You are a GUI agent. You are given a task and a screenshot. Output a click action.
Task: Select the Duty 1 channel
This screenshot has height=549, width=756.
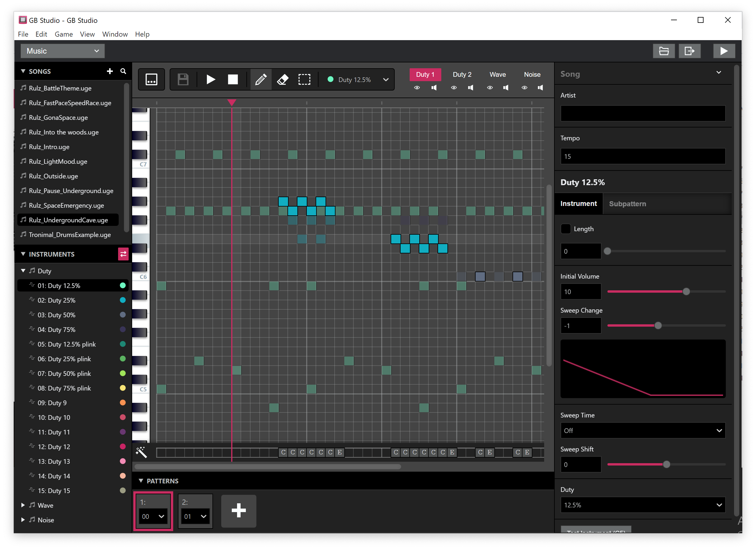click(425, 74)
